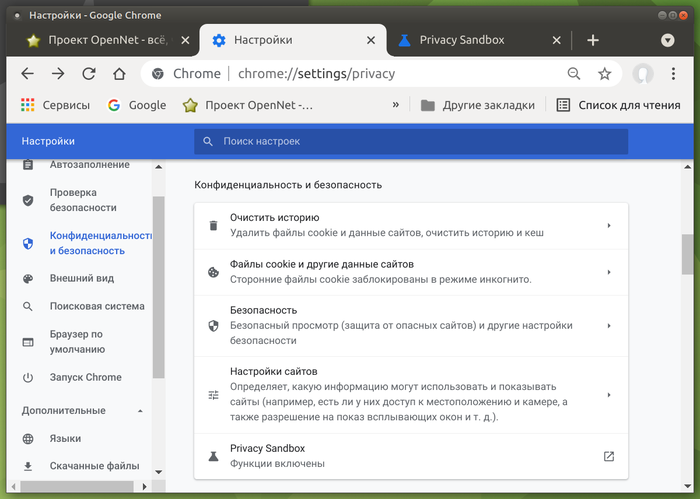700x499 pixels.
Task: Go to the home page icon
Action: click(119, 74)
